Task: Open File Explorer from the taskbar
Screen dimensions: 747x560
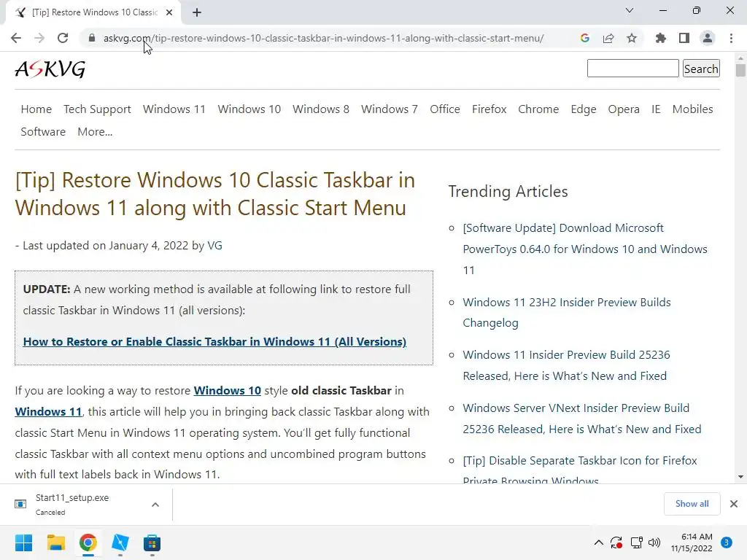Action: [x=55, y=542]
